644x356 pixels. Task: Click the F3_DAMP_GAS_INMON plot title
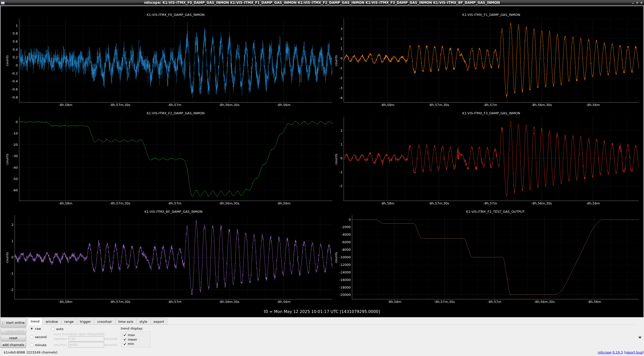click(491, 113)
